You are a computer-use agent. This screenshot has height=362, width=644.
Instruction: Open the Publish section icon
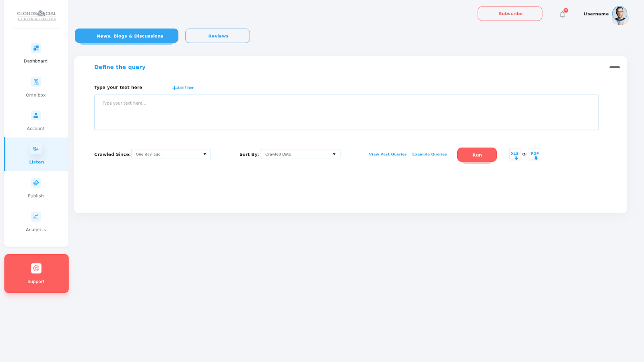(36, 183)
